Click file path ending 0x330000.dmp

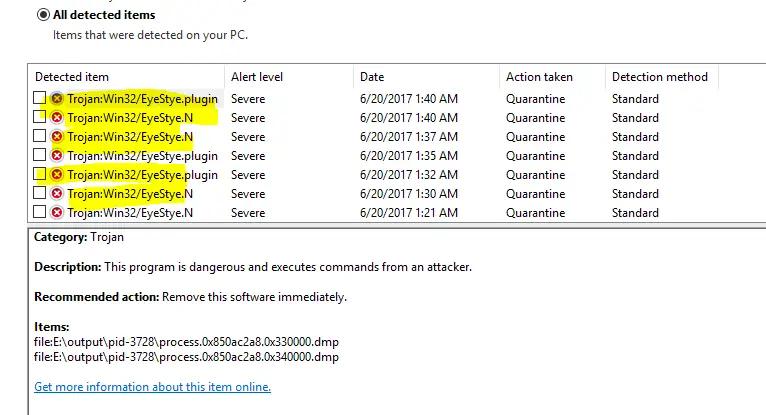pyautogui.click(x=186, y=342)
